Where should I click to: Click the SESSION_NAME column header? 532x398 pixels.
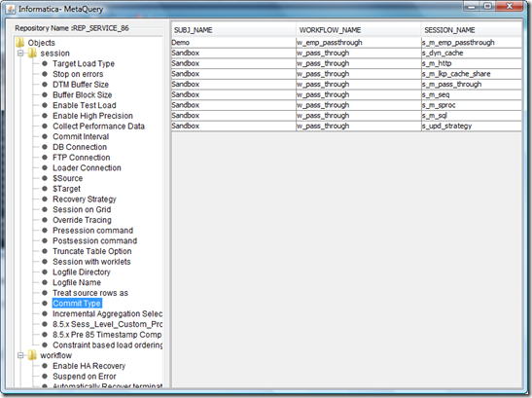click(x=472, y=30)
